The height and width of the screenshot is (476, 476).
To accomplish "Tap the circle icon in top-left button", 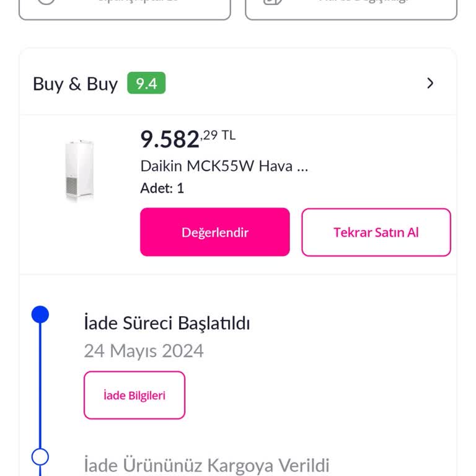I will (46, 2).
